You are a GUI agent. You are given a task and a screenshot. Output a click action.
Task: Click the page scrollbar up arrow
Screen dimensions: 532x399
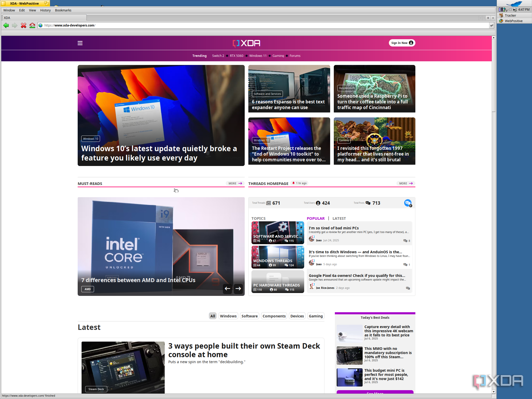point(494,38)
